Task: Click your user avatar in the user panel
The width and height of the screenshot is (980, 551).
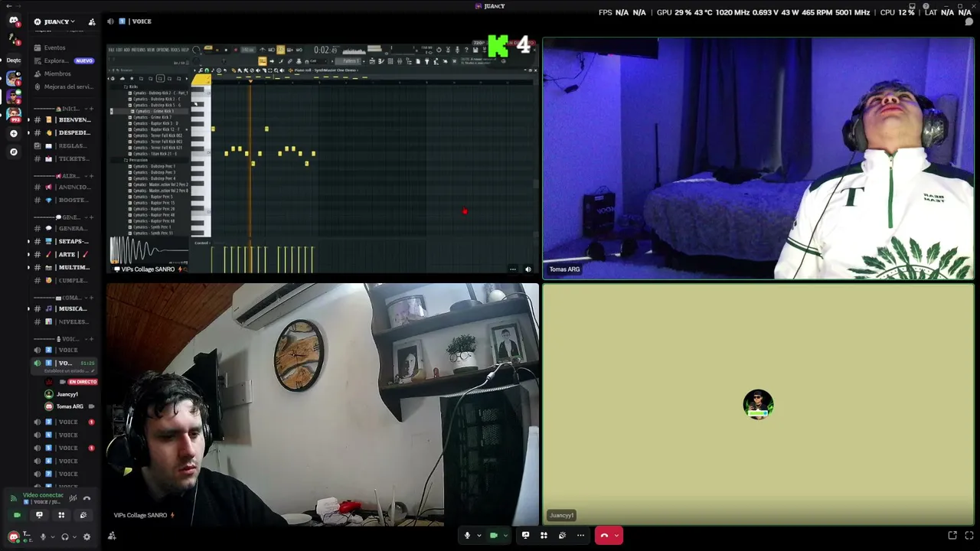Action: tap(13, 536)
